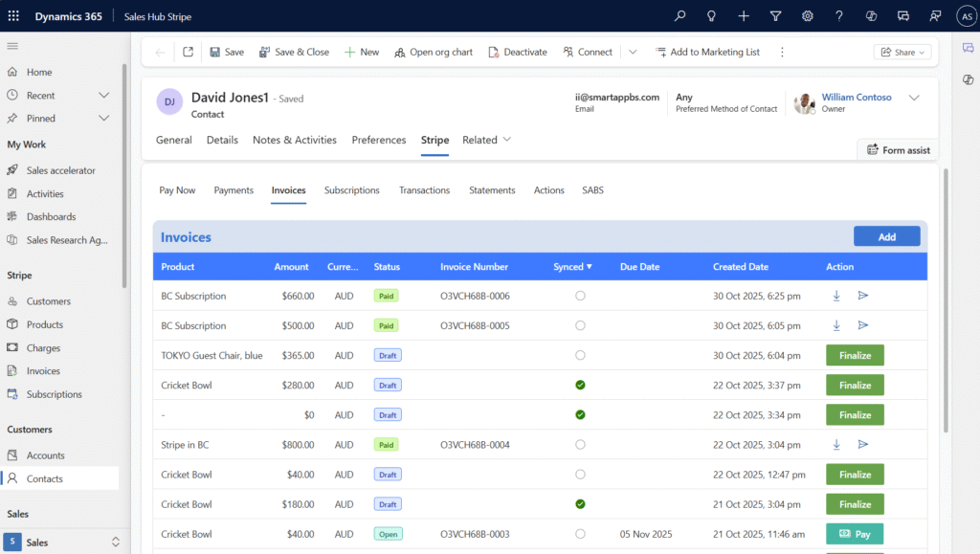Click the search magnifier icon in header
The width and height of the screenshot is (980, 554).
point(679,16)
